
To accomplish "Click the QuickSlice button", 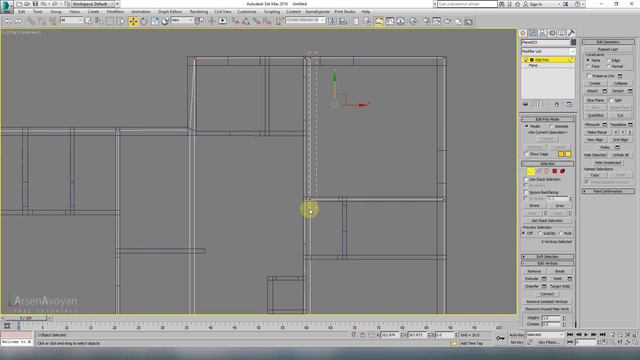I will pyautogui.click(x=596, y=116).
